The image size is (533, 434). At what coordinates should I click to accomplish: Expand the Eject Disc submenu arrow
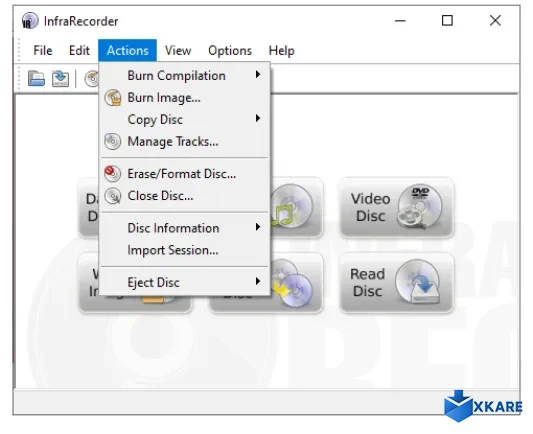(x=258, y=281)
